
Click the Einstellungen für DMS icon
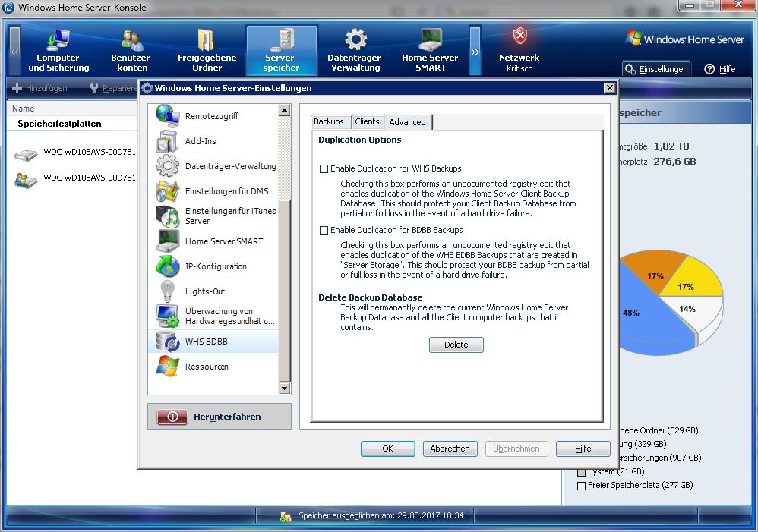coord(167,191)
